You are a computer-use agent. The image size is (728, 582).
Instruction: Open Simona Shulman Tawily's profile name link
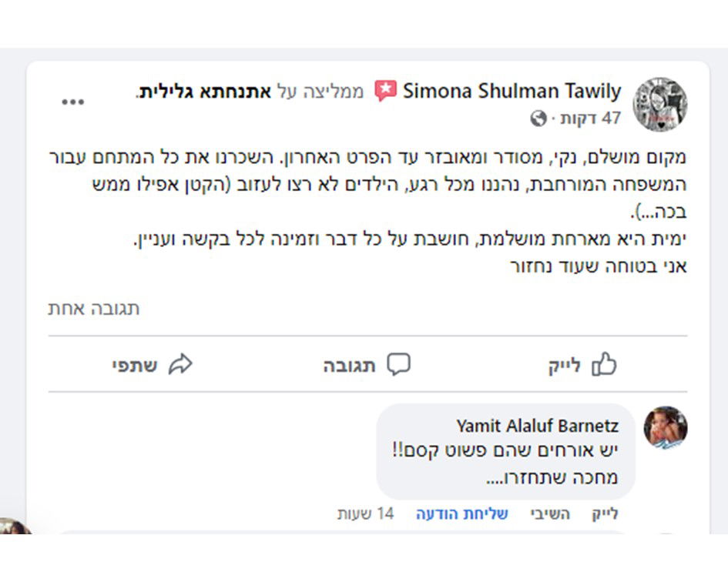coord(512,92)
